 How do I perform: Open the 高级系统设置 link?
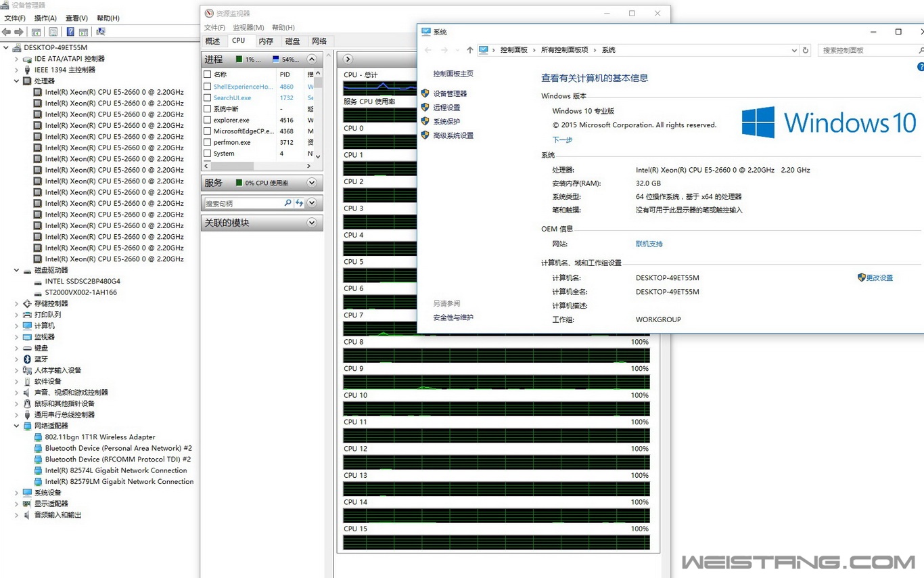tap(454, 135)
